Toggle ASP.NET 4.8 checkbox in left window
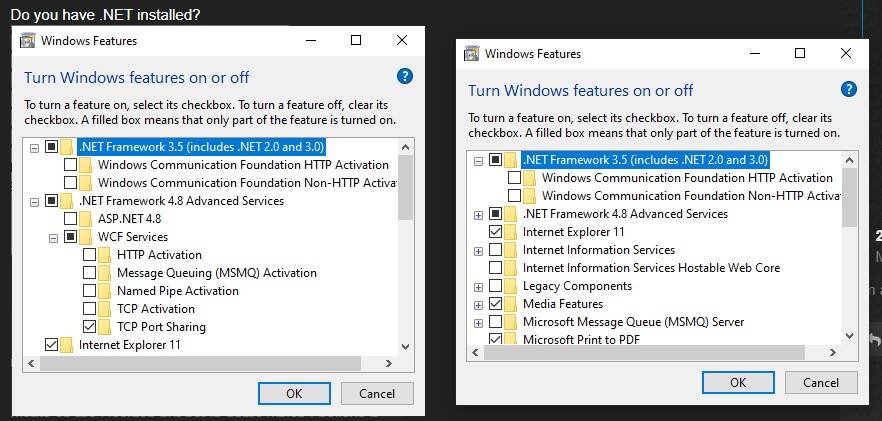The image size is (882, 421). [70, 219]
